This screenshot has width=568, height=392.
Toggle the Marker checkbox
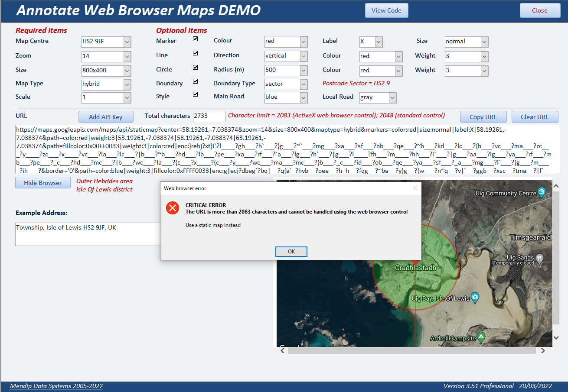click(196, 39)
